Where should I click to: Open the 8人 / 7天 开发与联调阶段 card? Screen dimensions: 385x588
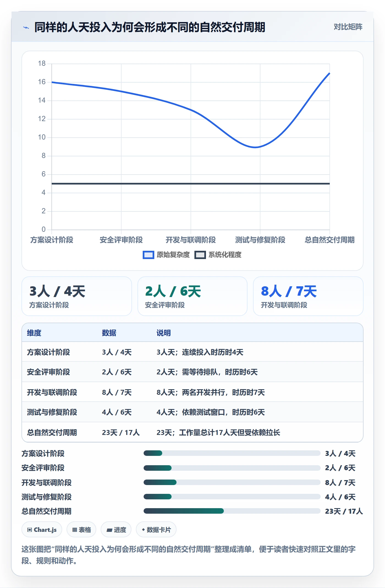[308, 296]
